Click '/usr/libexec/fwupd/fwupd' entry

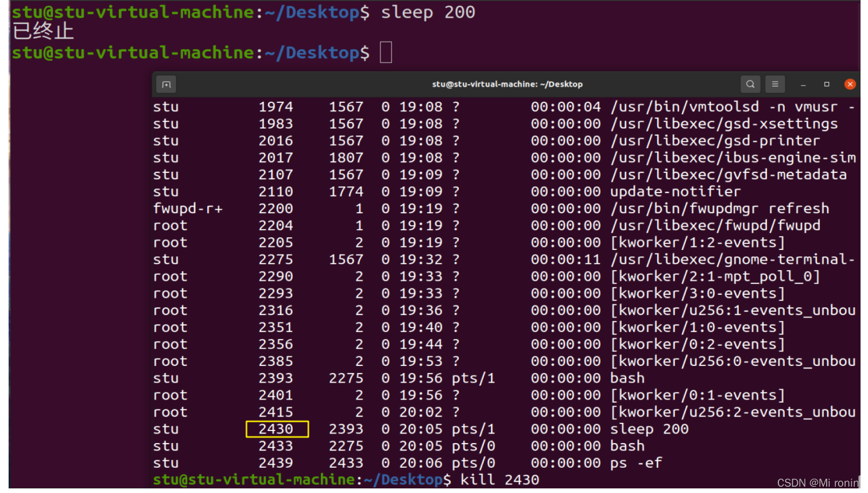click(715, 226)
